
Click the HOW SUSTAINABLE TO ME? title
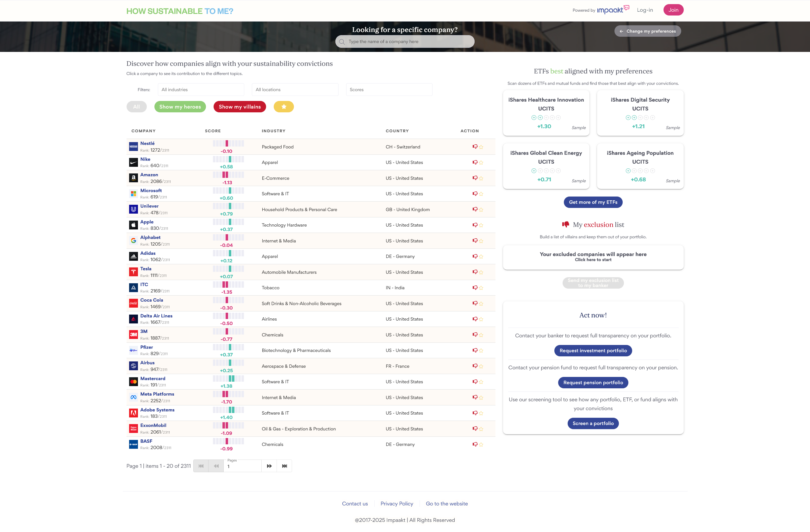click(180, 11)
